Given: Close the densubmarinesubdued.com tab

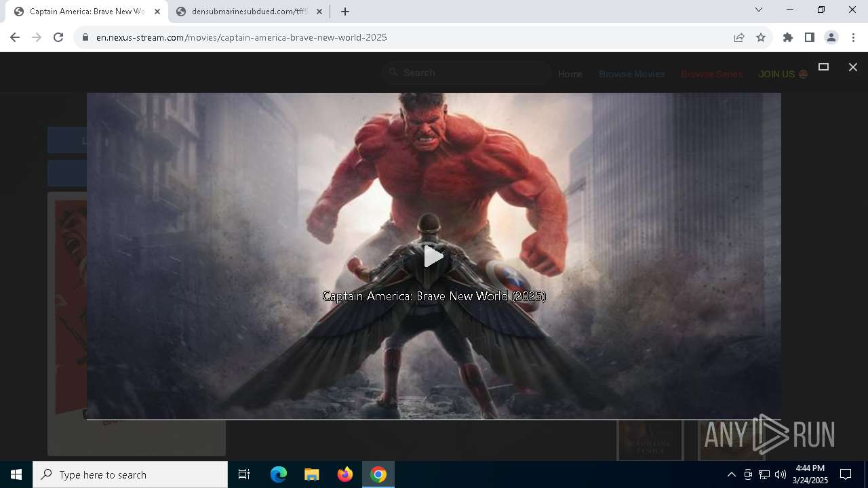Looking at the screenshot, I should coord(319,12).
